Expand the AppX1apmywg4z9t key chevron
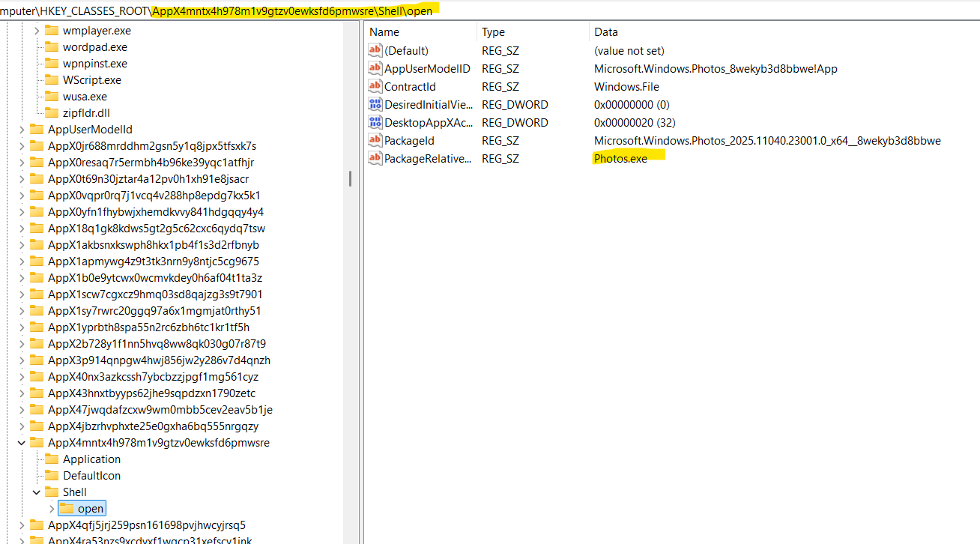Image resolution: width=980 pixels, height=544 pixels. pos(21,262)
